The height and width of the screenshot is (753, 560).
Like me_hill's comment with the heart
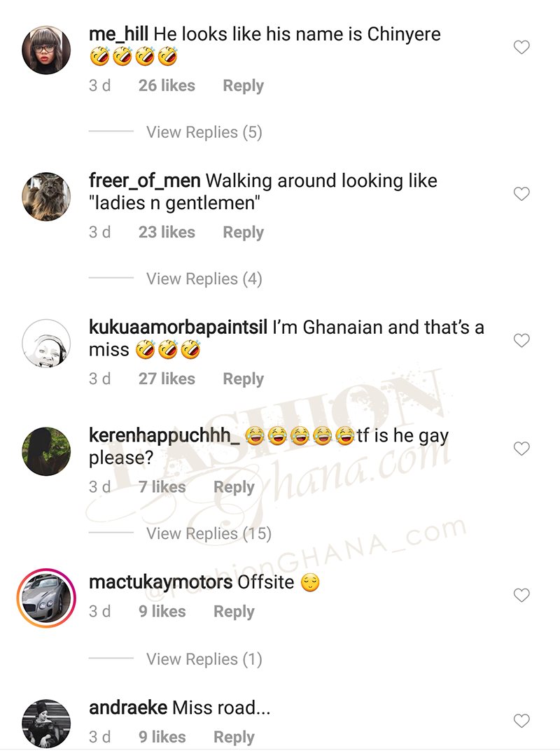point(521,47)
